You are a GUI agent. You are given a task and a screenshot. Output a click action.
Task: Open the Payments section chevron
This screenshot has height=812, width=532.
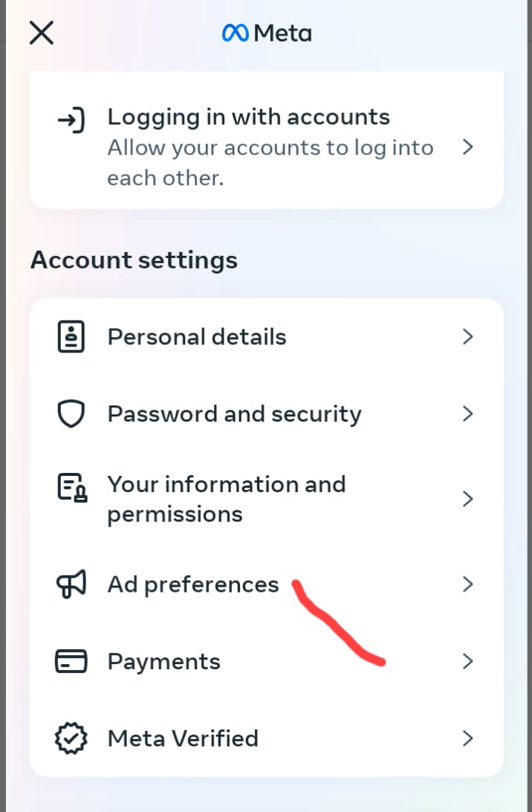tap(468, 661)
